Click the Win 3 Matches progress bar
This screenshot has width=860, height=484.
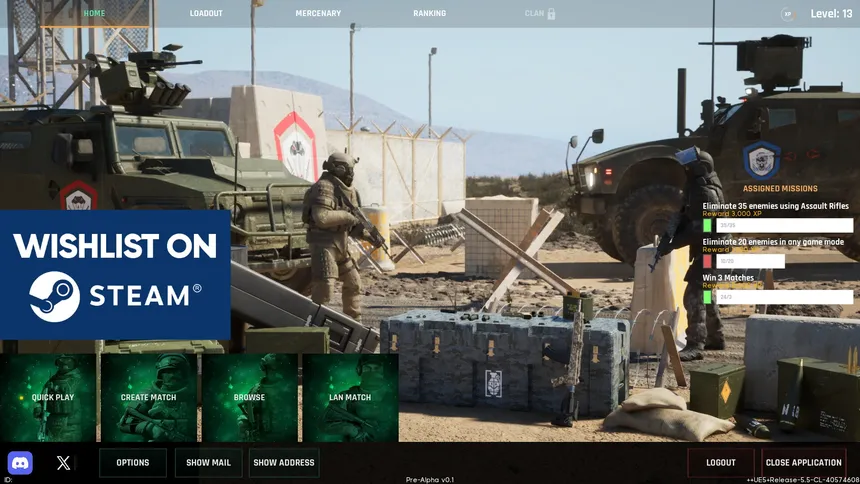[784, 297]
